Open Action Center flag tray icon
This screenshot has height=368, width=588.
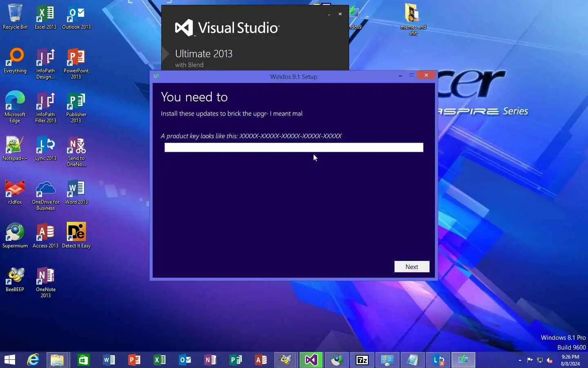[530, 360]
